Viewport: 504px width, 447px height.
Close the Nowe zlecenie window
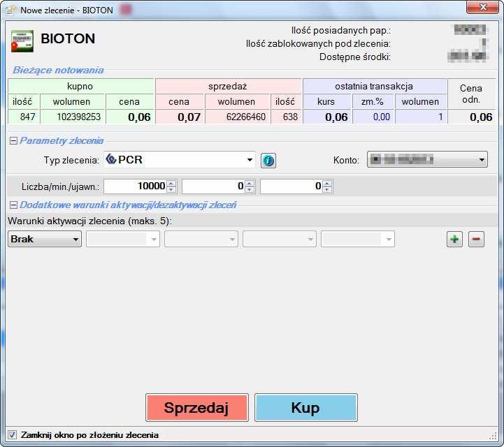click(x=482, y=7)
